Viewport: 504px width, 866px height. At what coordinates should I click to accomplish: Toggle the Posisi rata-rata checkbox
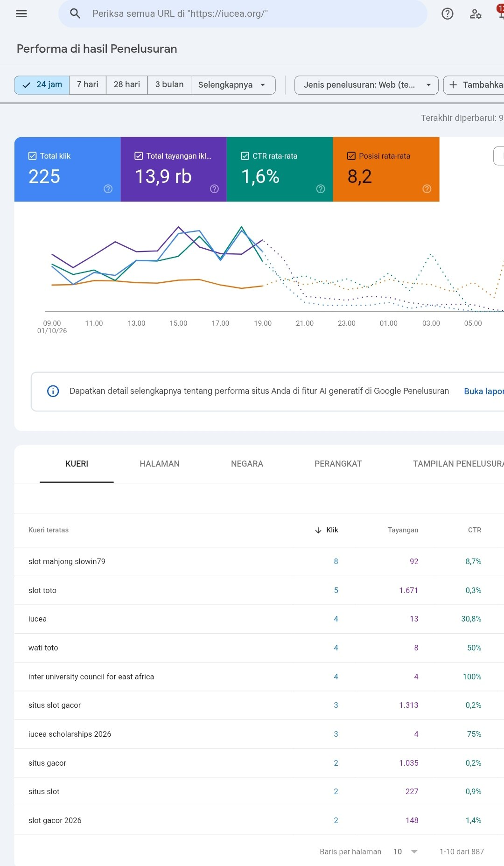click(351, 156)
